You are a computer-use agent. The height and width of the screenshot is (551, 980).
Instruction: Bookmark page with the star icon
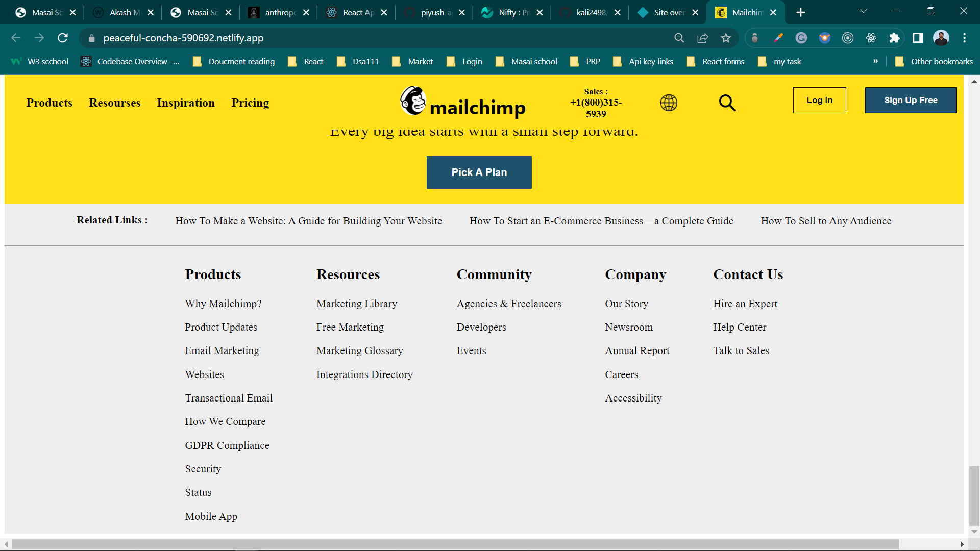(x=726, y=38)
